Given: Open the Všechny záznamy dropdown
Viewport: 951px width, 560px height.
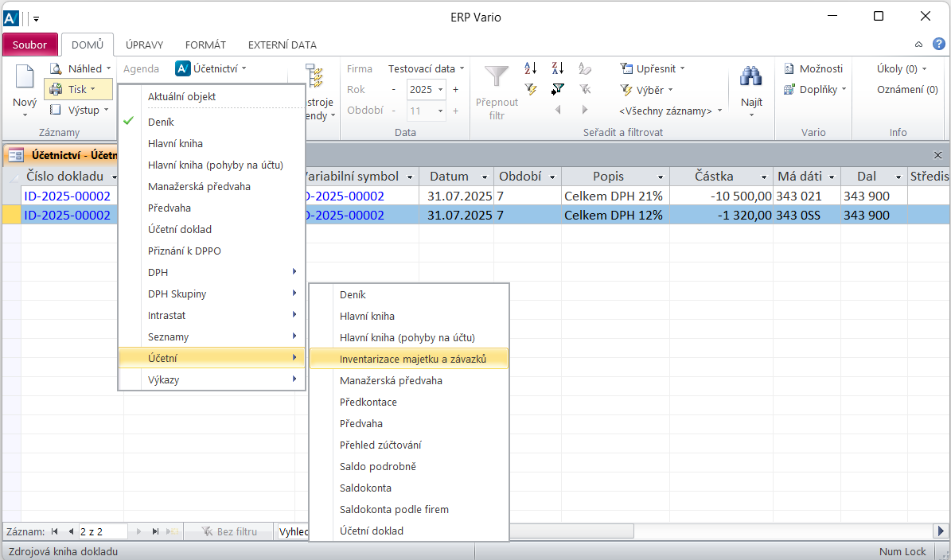Looking at the screenshot, I should click(671, 111).
